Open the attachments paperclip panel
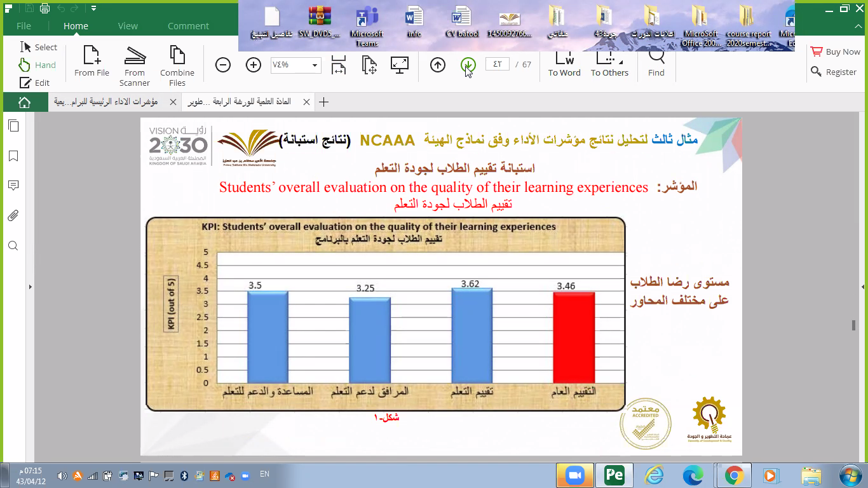This screenshot has width=868, height=488. pyautogui.click(x=13, y=216)
